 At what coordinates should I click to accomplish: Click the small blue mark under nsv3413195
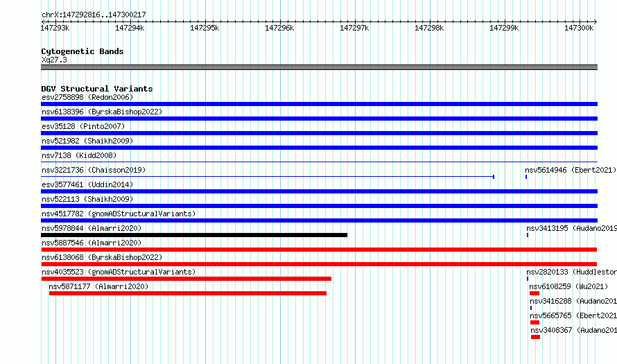528,235
